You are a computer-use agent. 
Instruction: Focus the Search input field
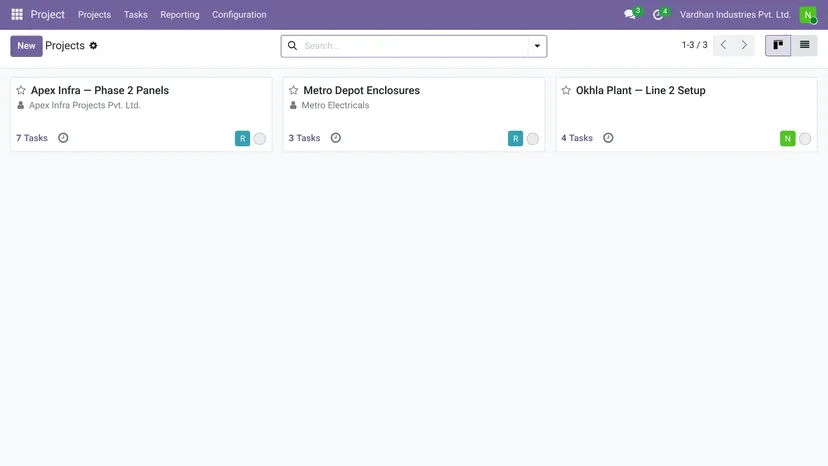[x=415, y=46]
